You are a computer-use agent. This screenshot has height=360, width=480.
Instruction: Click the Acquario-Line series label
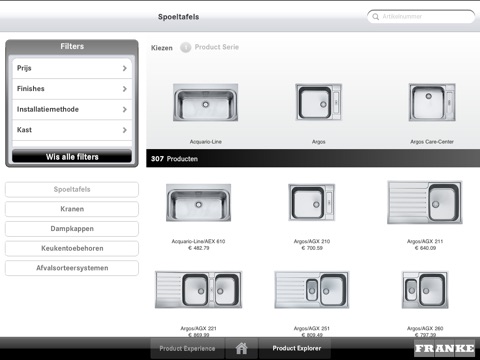pos(206,142)
